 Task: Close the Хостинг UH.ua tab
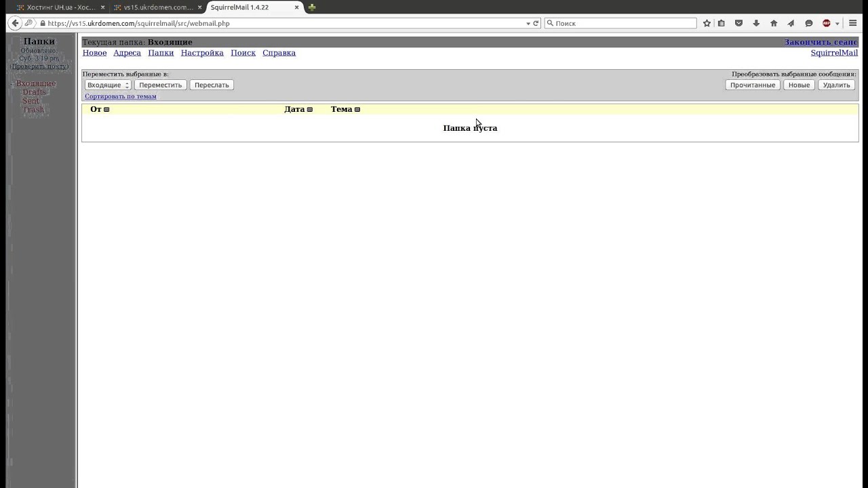(102, 7)
